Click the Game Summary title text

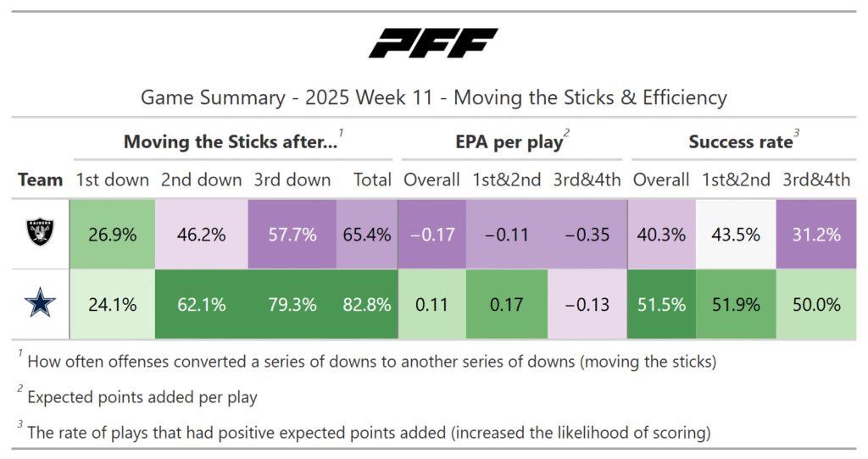433,97
